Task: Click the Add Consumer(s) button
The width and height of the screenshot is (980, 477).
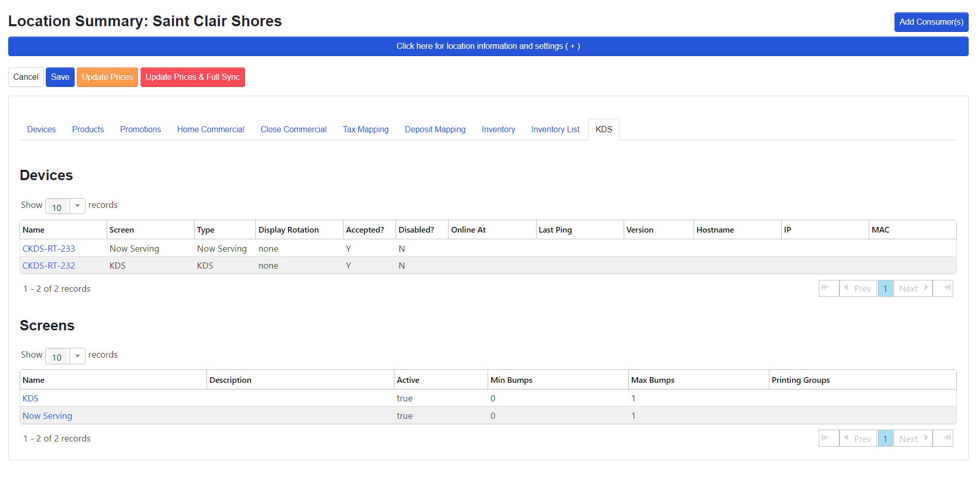Action: click(x=931, y=22)
